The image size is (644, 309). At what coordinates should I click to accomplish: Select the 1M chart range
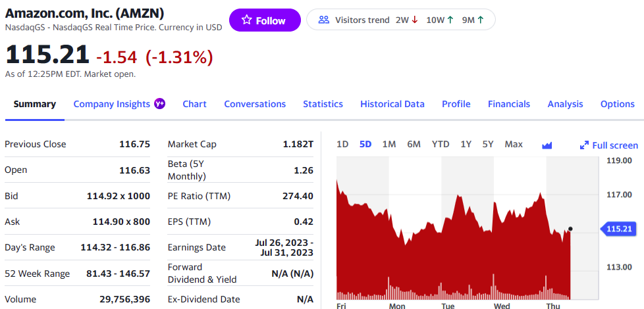pyautogui.click(x=389, y=144)
